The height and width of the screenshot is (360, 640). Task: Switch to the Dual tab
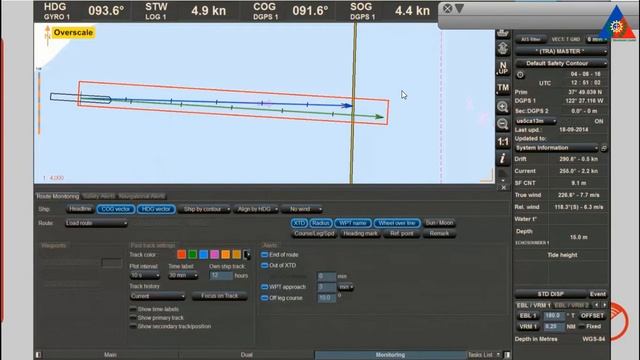(247, 355)
